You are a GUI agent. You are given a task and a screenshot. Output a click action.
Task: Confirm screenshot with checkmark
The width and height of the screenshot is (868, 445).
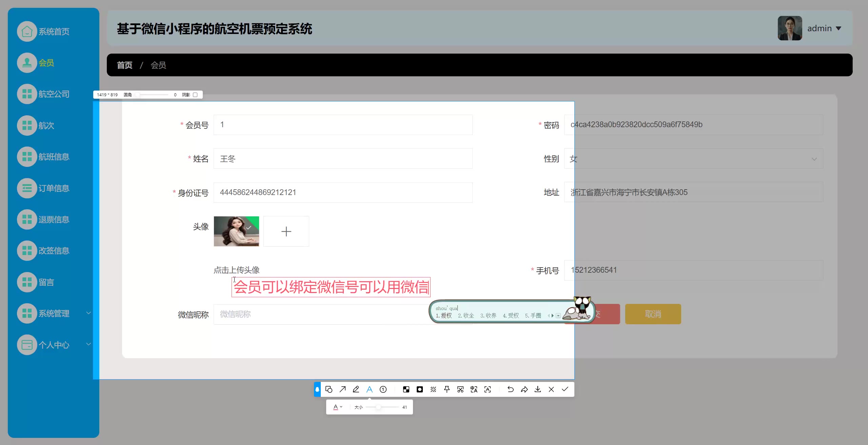coord(565,389)
